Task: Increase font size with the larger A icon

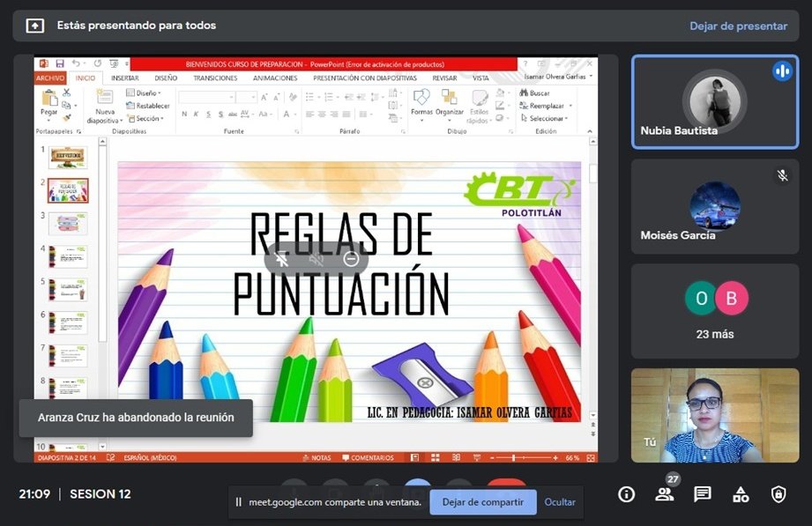Action: [x=264, y=97]
